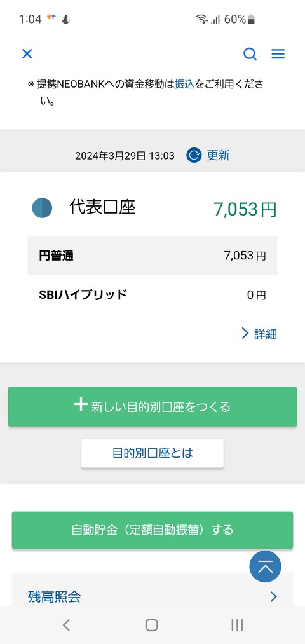Tap Android home navigation button
The image size is (305, 644).
point(151,625)
